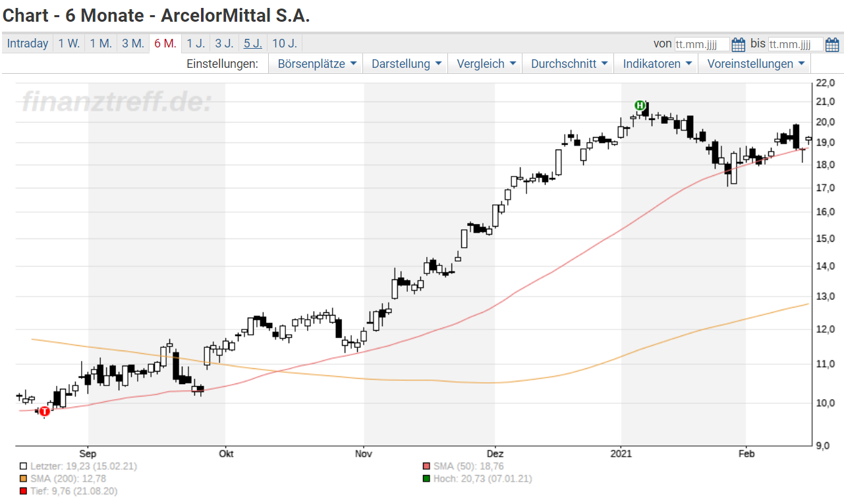Click the pink SMA (50) legend swatch

[426, 466]
